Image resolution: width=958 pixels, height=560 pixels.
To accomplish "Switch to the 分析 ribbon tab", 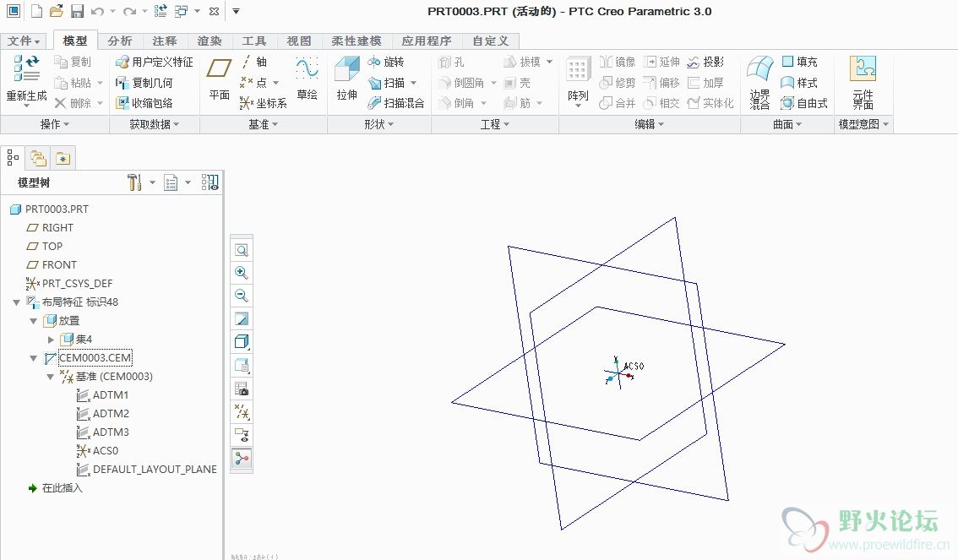I will coord(120,41).
